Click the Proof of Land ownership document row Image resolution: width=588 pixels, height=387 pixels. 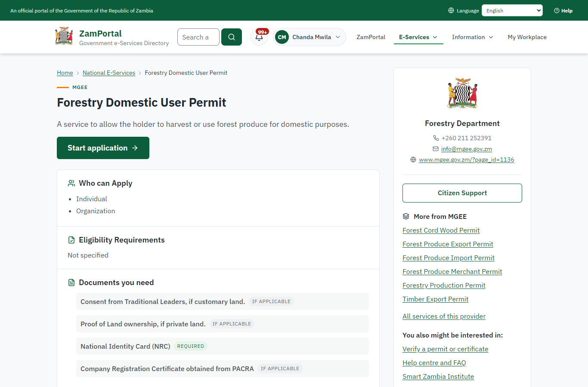tap(223, 324)
